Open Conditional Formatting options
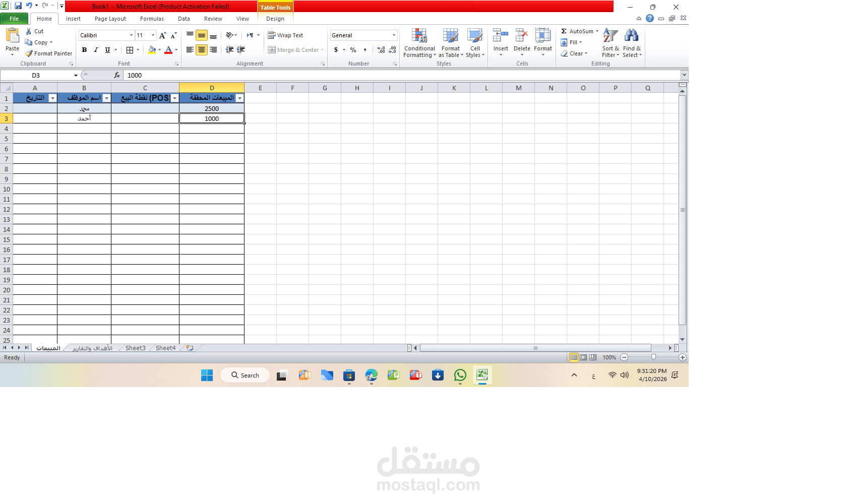Image resolution: width=857 pixels, height=504 pixels. click(419, 43)
